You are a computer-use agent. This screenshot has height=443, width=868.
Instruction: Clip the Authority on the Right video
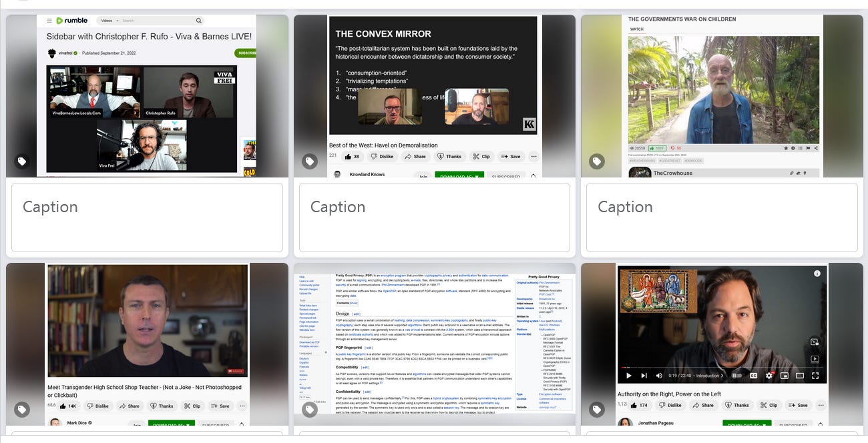tap(769, 405)
